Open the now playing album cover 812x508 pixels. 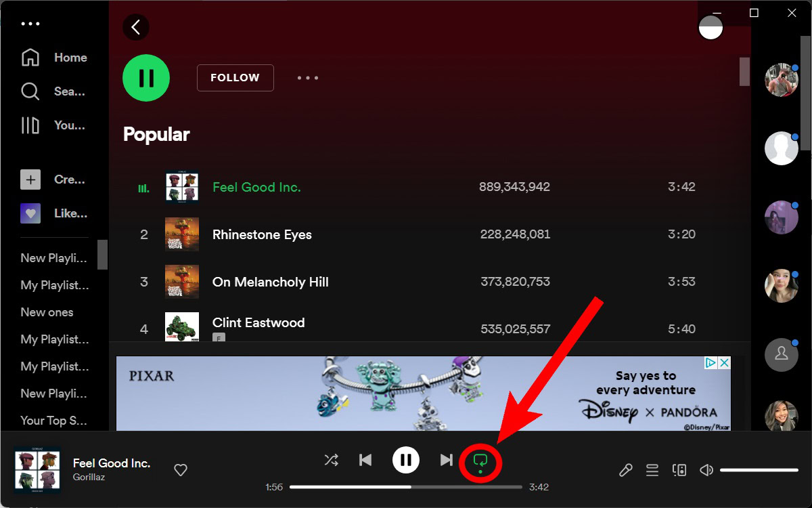coord(37,470)
